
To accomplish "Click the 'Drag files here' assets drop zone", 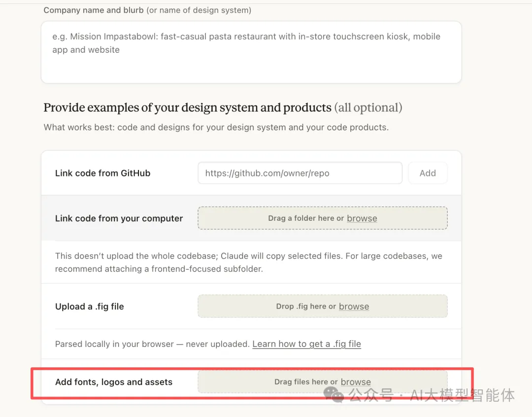I will tap(323, 382).
